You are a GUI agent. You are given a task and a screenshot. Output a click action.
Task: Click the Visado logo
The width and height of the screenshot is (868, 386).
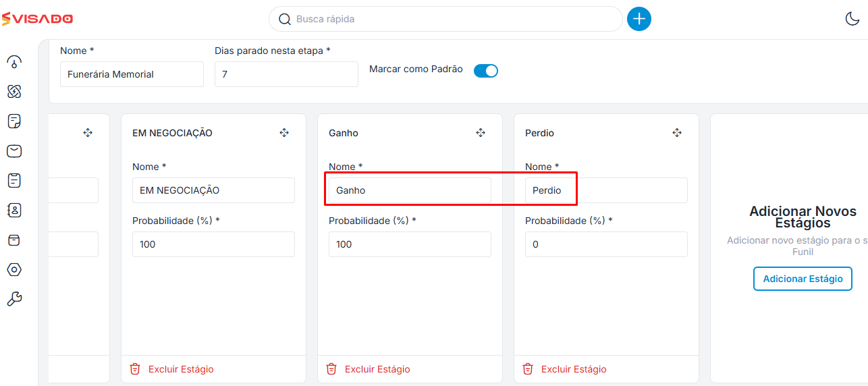(x=38, y=19)
